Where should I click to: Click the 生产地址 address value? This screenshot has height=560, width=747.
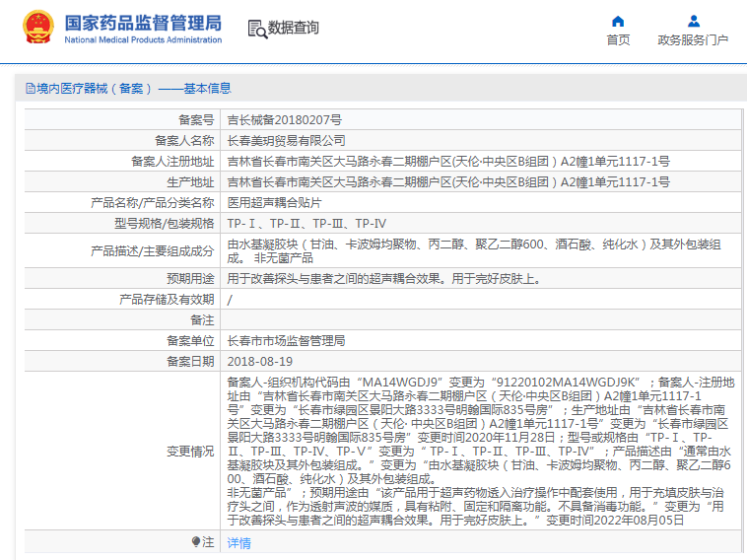pos(448,182)
